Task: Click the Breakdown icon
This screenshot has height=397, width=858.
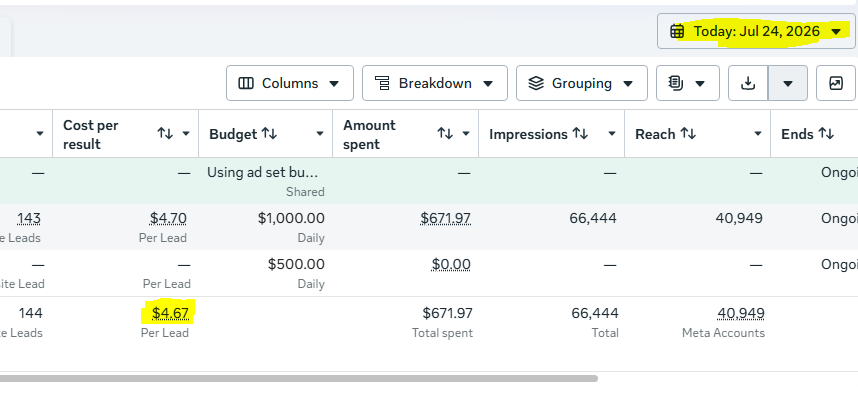Action: [x=382, y=83]
